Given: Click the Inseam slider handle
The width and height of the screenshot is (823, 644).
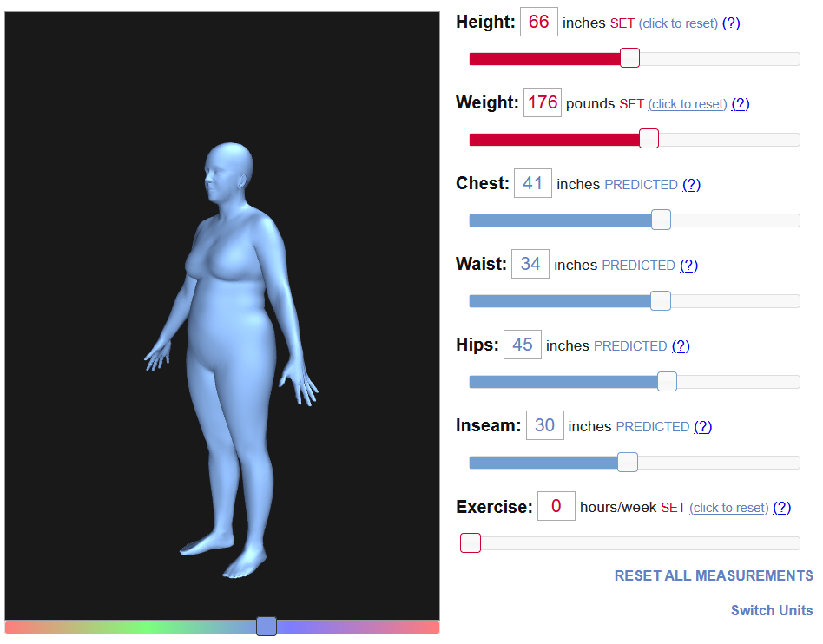Looking at the screenshot, I should (x=627, y=462).
